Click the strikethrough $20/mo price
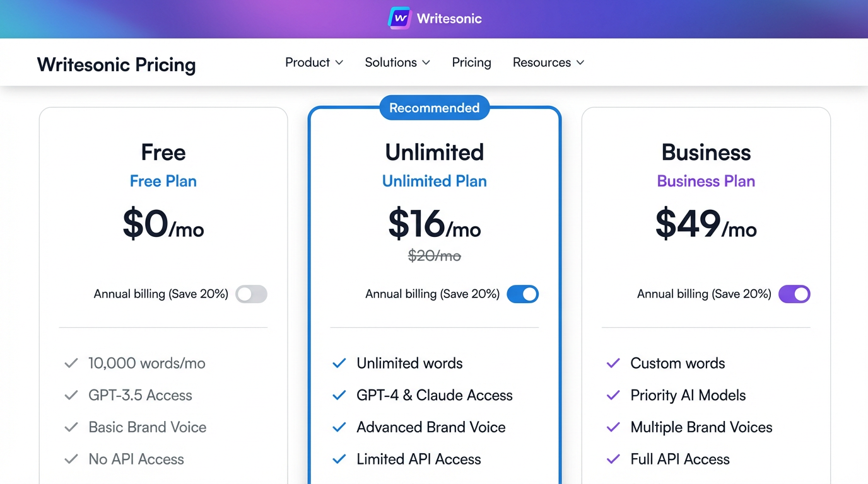This screenshot has width=868, height=484. pyautogui.click(x=434, y=256)
